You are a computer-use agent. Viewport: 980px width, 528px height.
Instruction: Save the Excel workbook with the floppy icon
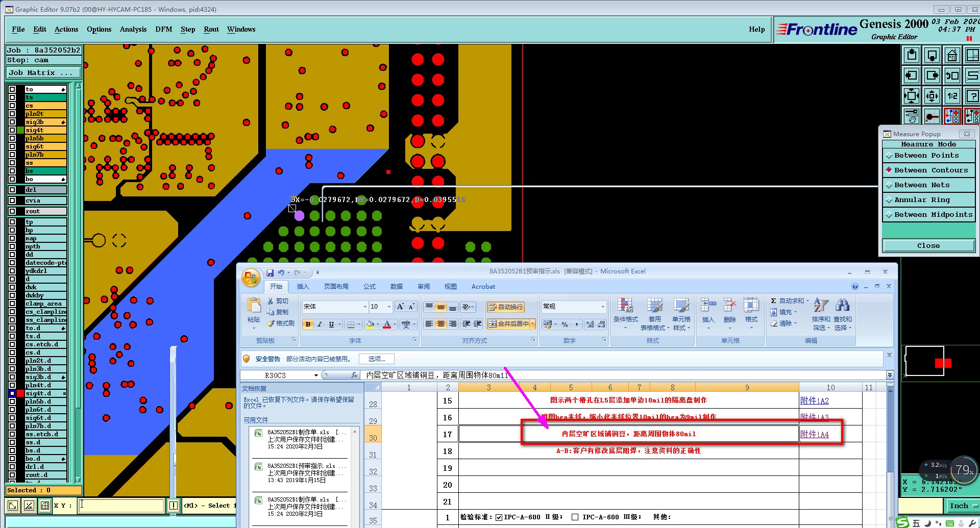tap(269, 272)
